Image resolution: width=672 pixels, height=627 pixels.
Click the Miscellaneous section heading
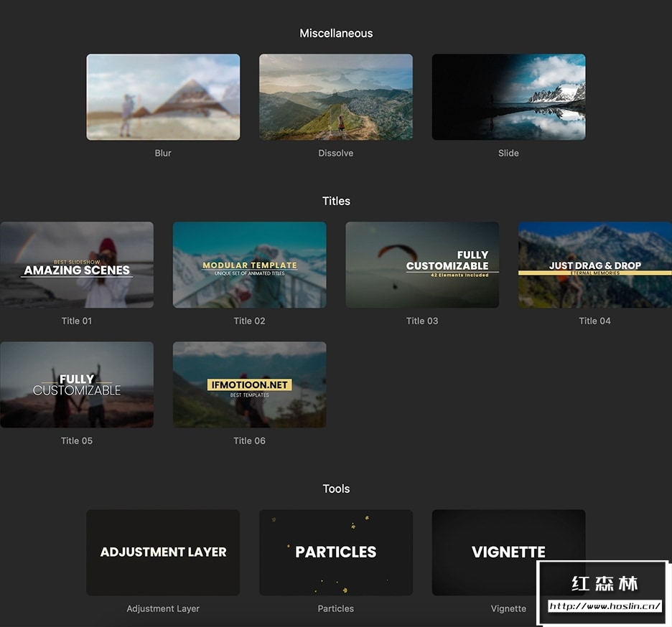[336, 33]
